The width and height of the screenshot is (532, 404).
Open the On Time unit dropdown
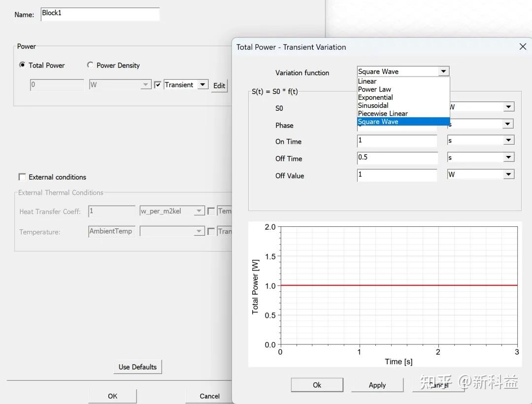coord(508,140)
